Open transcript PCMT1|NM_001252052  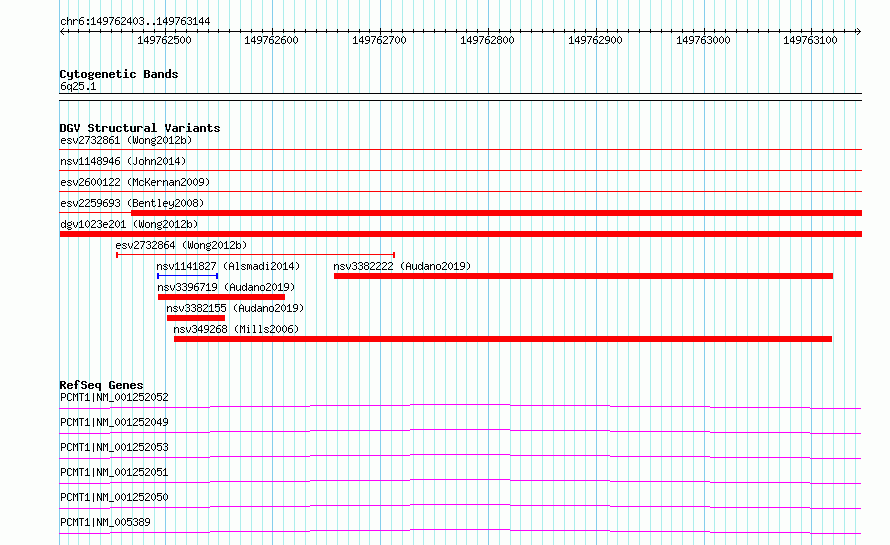[x=114, y=397]
